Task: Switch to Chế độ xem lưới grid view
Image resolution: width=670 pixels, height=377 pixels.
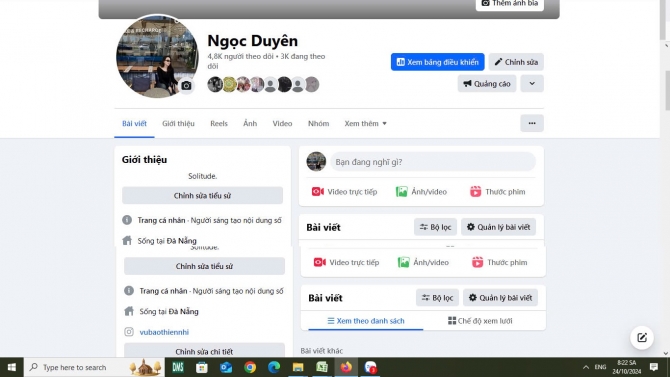Action: pos(480,321)
